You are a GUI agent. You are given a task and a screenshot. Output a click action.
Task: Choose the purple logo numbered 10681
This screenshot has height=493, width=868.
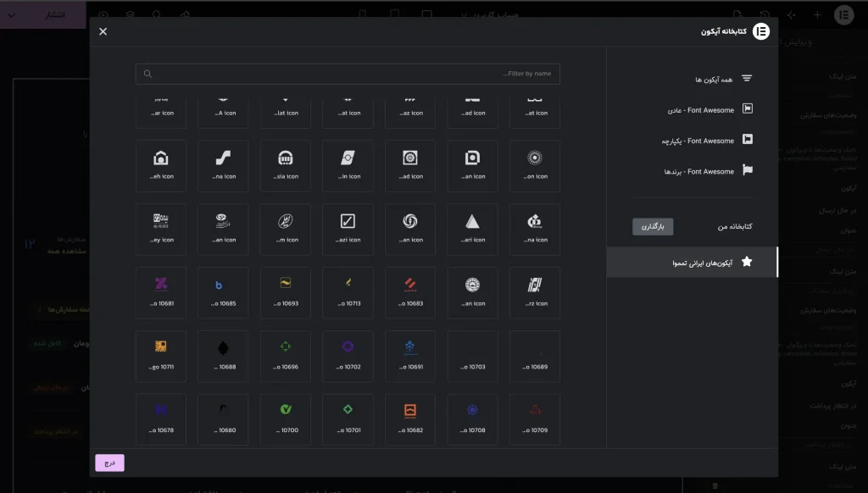coord(160,293)
